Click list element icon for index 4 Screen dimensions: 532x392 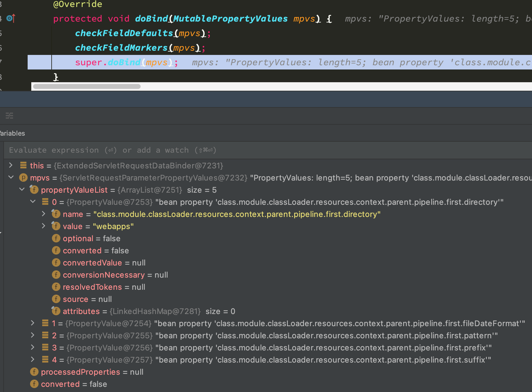click(x=45, y=360)
